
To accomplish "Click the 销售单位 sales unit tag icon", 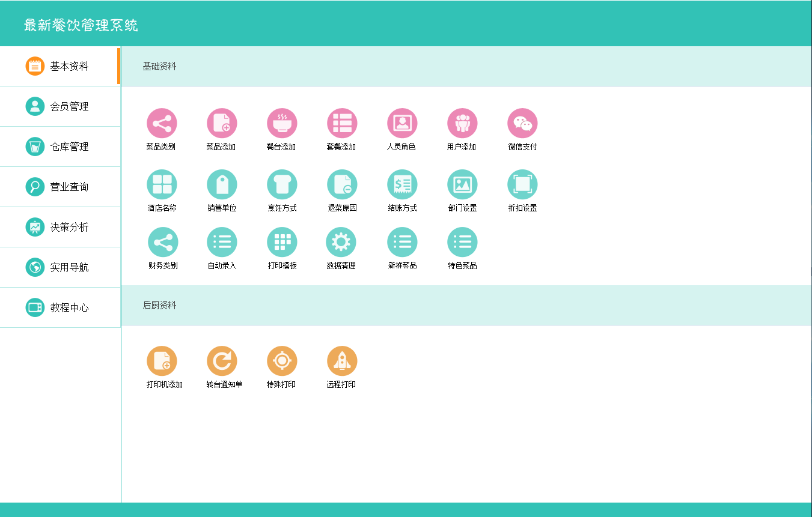I will point(222,184).
